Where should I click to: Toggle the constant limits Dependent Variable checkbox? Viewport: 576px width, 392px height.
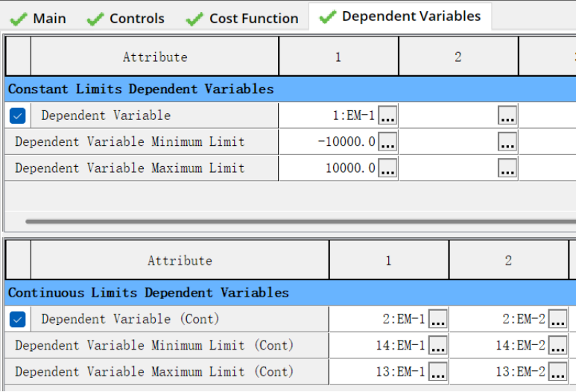click(x=18, y=116)
